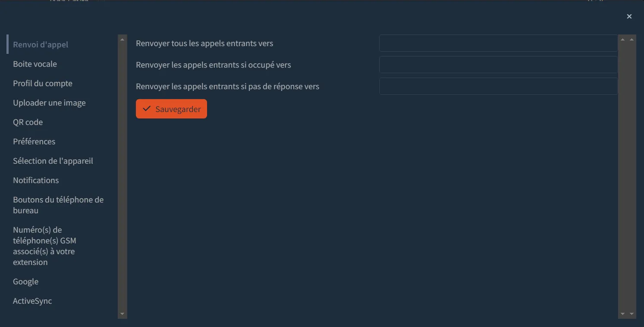Select Numéro(s) de téléphone(s) GSM entry
The width and height of the screenshot is (644, 327).
tap(44, 246)
